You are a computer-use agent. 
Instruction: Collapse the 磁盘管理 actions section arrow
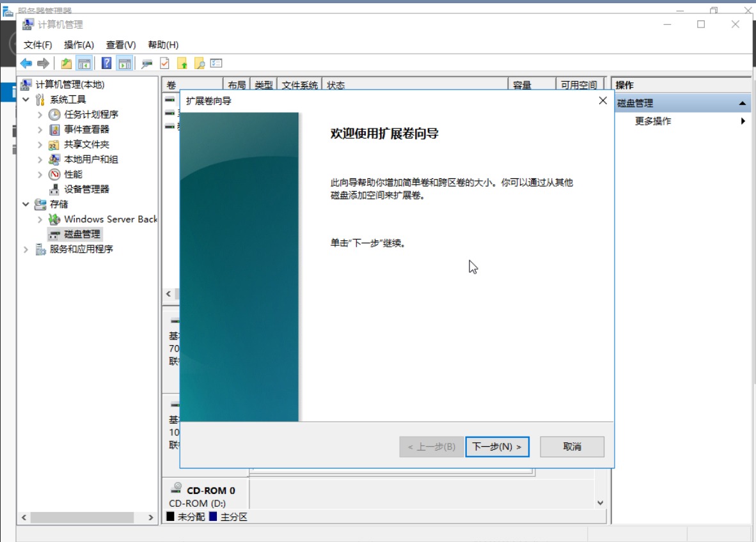click(743, 103)
